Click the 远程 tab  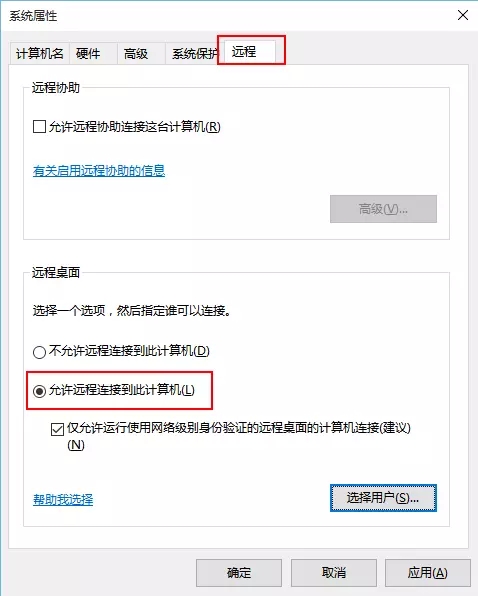click(249, 52)
